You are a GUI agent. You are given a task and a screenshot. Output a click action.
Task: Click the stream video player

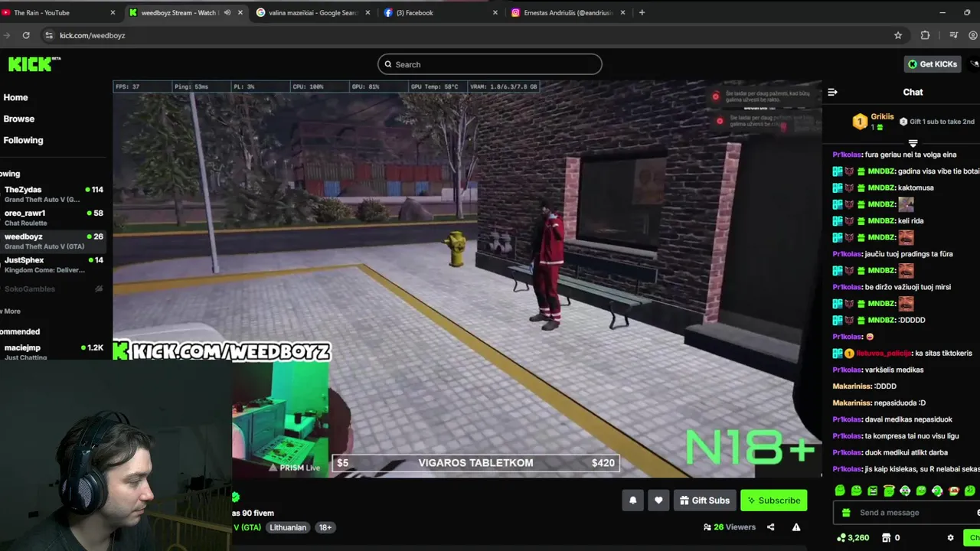[467, 279]
